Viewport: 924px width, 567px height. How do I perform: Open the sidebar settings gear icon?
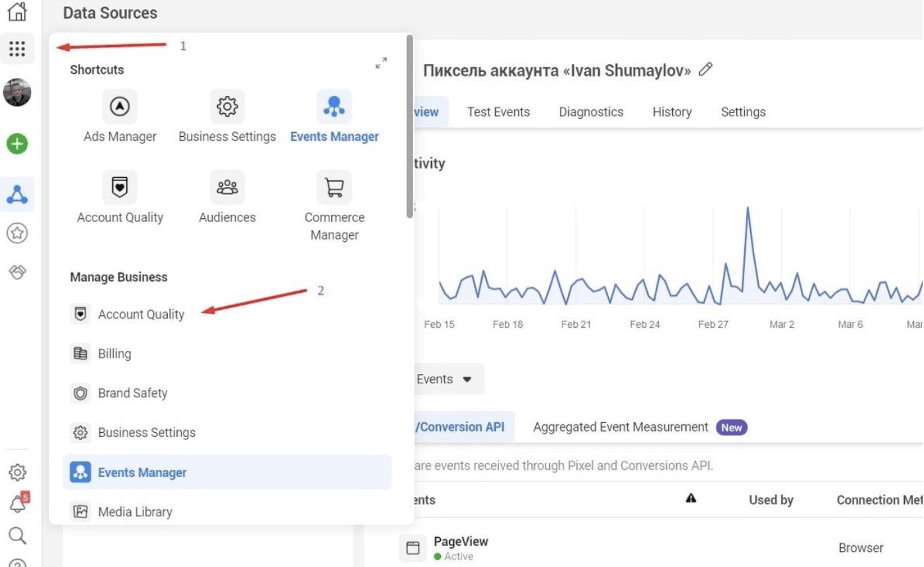[x=17, y=472]
